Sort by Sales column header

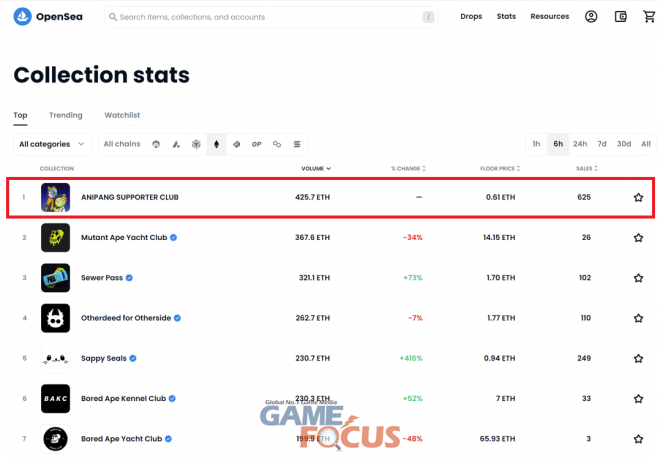tap(587, 168)
